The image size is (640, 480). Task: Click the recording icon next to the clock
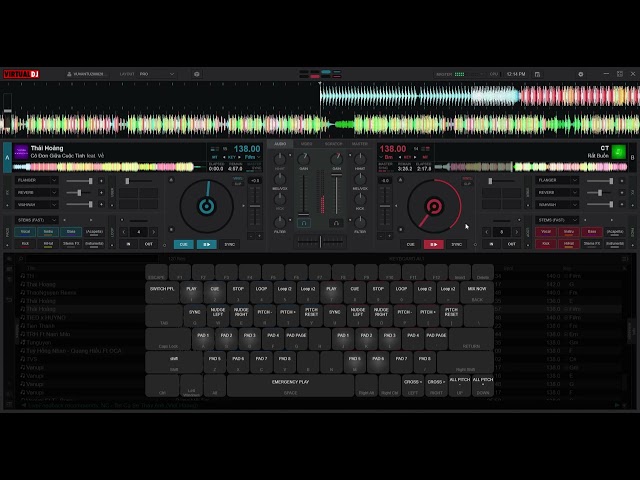[x=538, y=74]
